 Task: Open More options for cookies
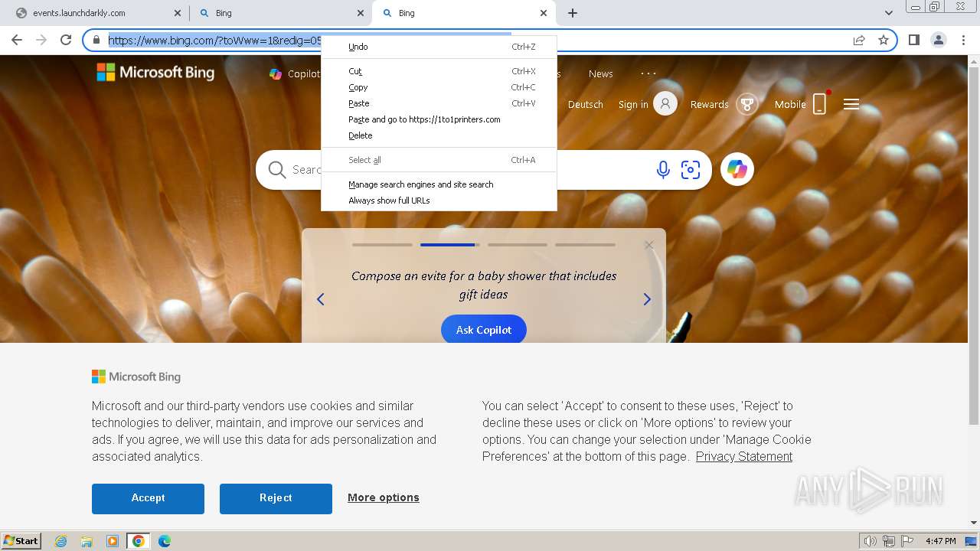(x=384, y=497)
